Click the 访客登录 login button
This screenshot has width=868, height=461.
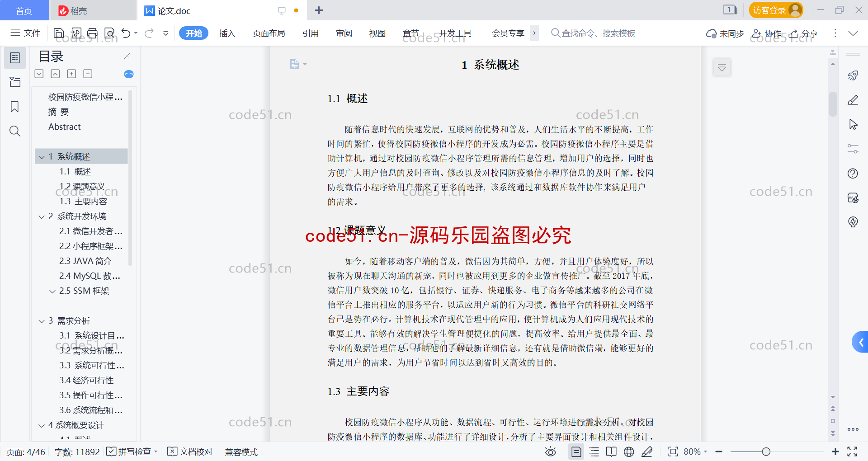pyautogui.click(x=776, y=10)
